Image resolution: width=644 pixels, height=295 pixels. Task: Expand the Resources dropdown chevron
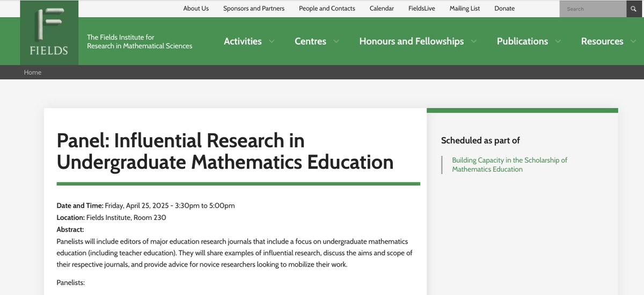633,41
